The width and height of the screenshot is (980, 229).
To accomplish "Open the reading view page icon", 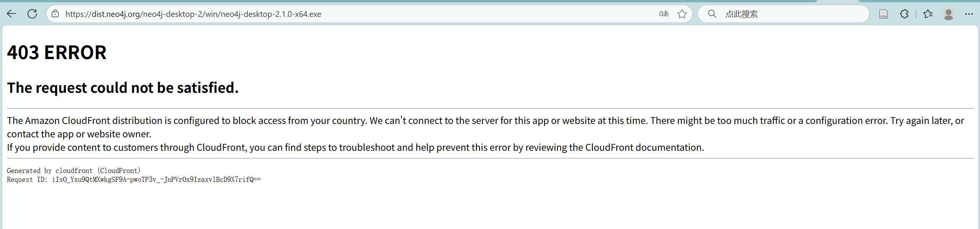I will 883,14.
